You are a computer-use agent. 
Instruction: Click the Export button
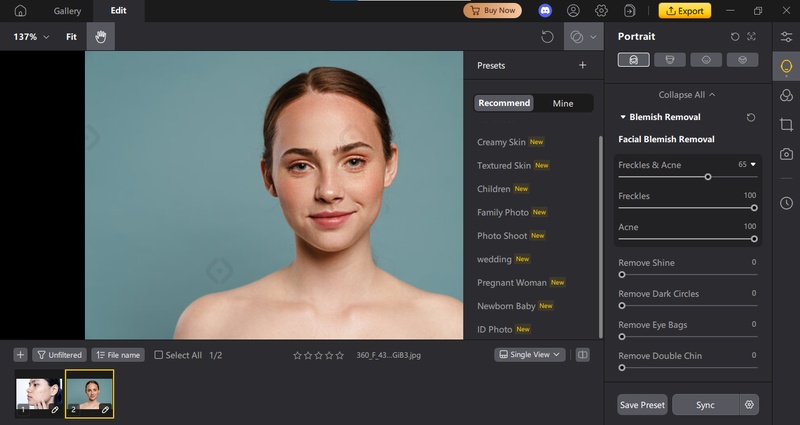click(x=684, y=11)
